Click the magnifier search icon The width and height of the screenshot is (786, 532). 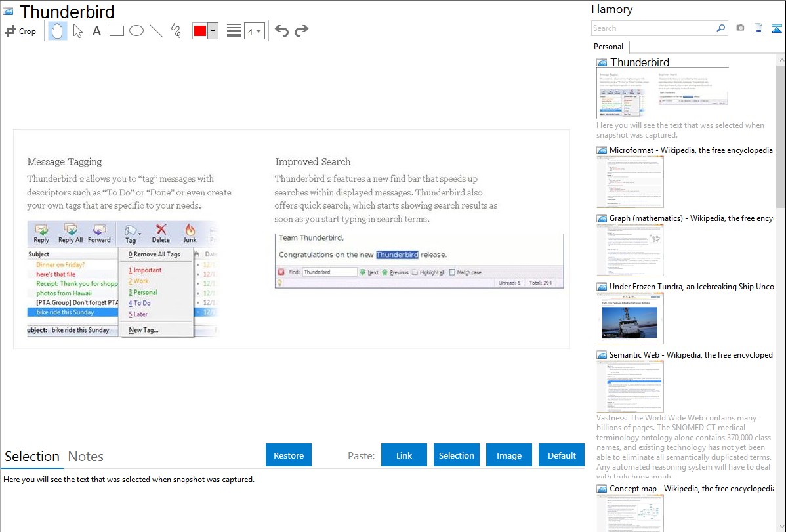click(x=720, y=28)
